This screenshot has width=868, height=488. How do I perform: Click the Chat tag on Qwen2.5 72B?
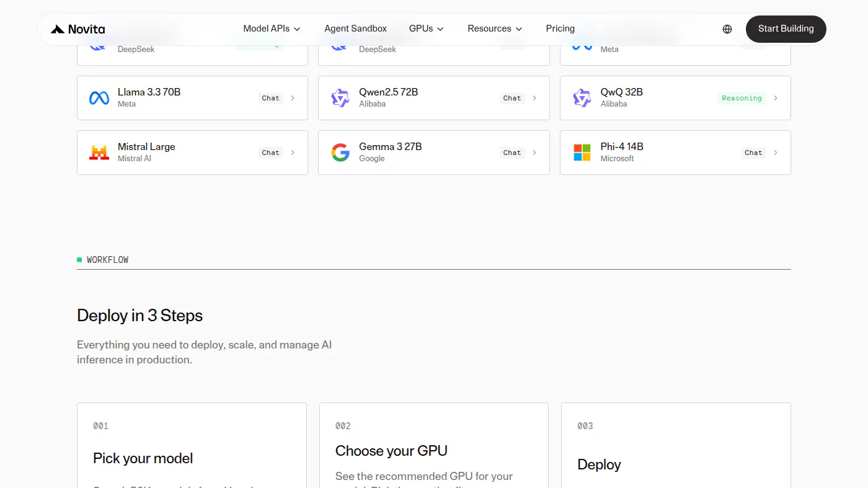[512, 98]
